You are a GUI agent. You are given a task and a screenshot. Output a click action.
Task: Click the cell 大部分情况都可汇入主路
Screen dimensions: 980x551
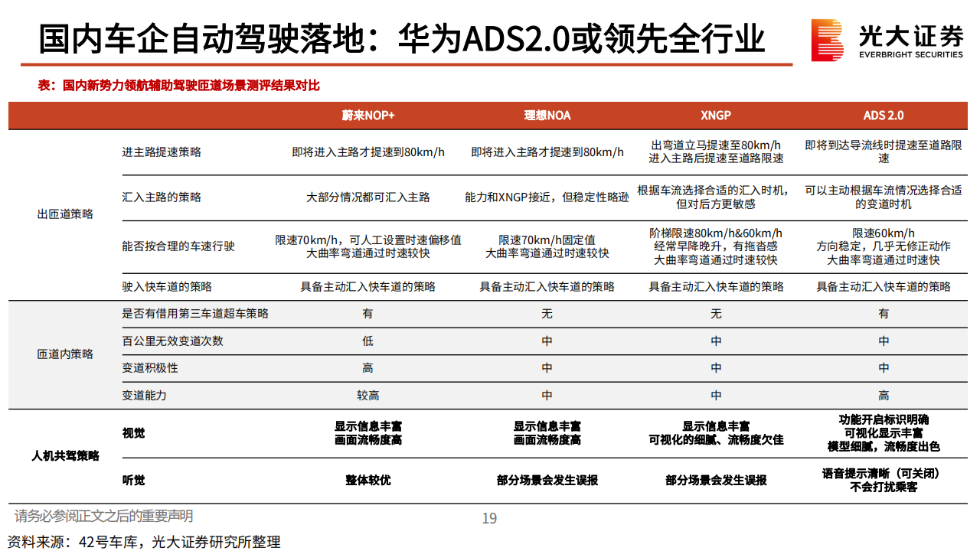pyautogui.click(x=368, y=197)
